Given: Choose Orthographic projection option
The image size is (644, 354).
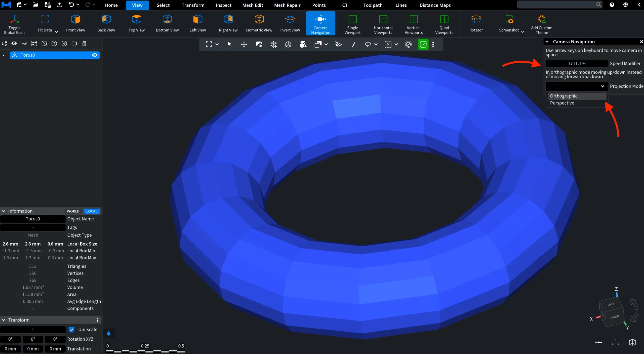Looking at the screenshot, I should click(577, 96).
